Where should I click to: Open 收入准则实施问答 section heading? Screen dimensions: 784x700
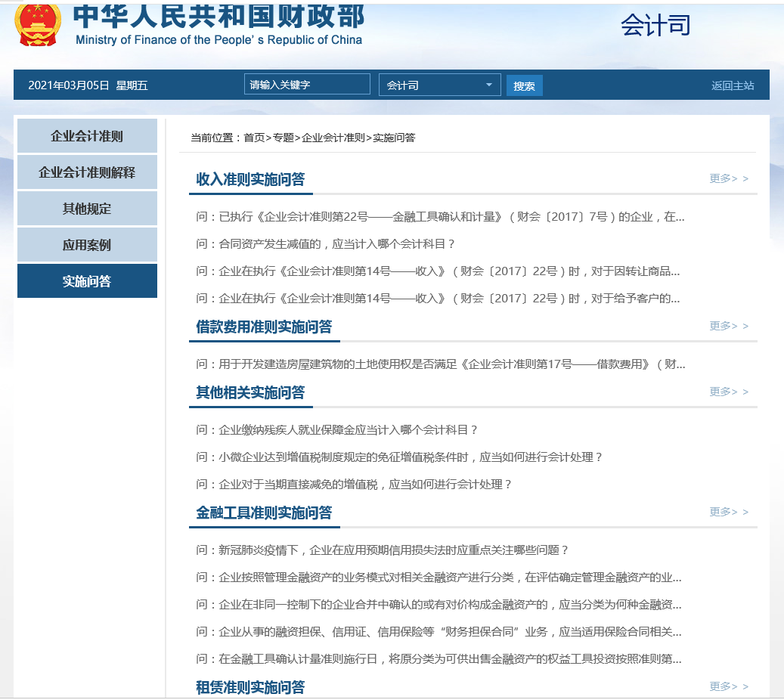(x=250, y=179)
